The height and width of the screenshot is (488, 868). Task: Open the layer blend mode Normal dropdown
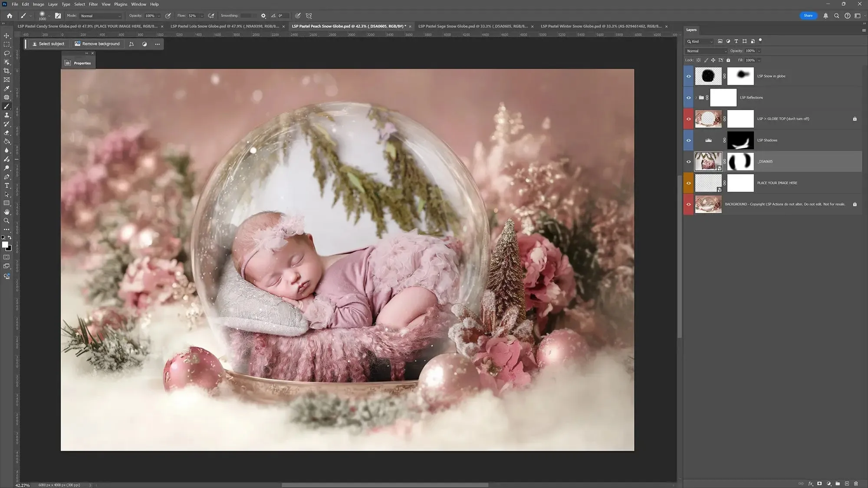pos(706,51)
